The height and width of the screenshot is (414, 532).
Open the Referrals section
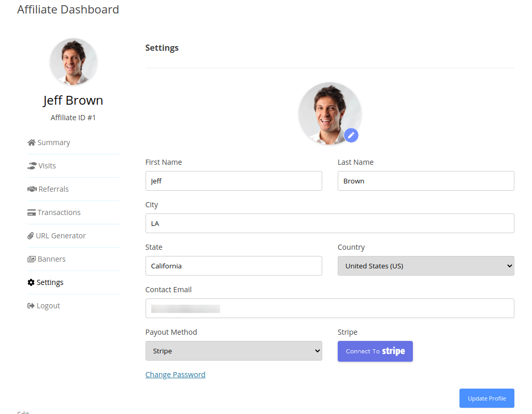point(53,189)
